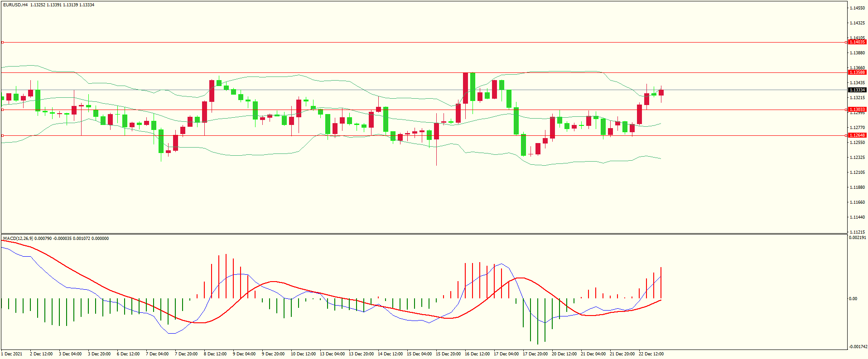Viewport: 868px width, 359px height.
Task: Select the red 1.13588 resistance price tag
Action: click(x=857, y=72)
